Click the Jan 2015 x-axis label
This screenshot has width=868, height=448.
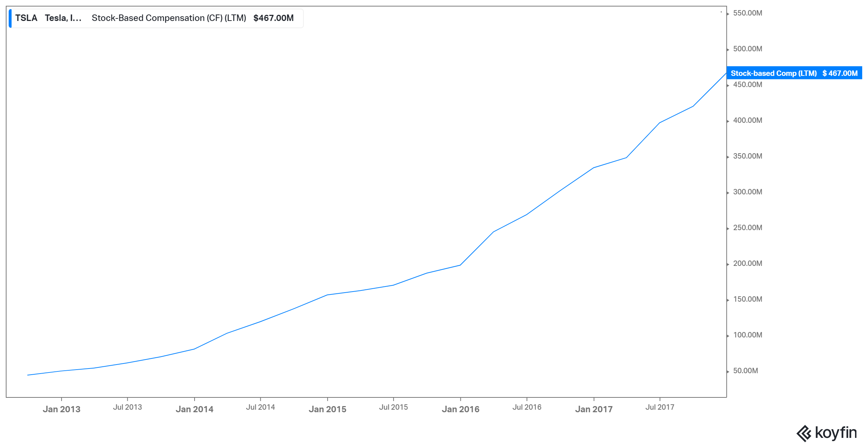click(x=327, y=409)
